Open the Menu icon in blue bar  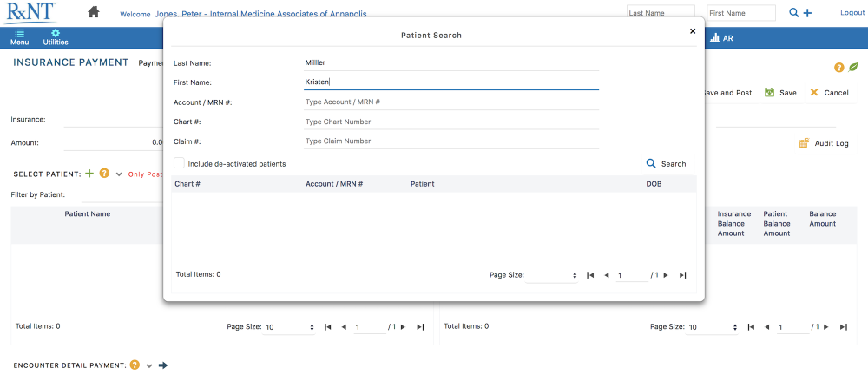(19, 37)
